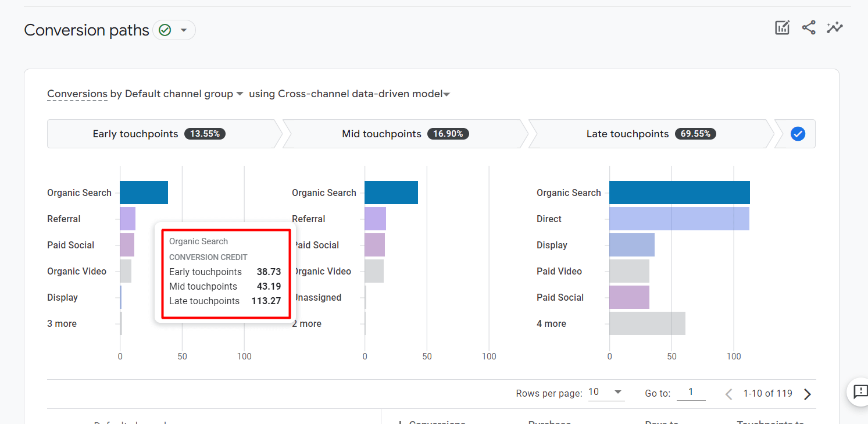Image resolution: width=868 pixels, height=424 pixels.
Task: View data quality status beside report title
Action: (x=165, y=30)
